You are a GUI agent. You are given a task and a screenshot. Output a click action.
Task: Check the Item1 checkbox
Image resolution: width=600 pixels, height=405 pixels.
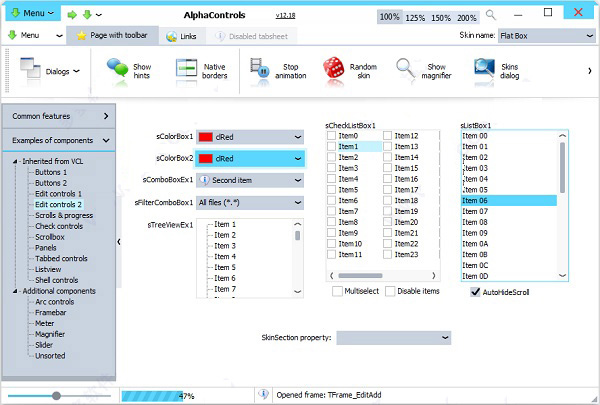coord(331,146)
